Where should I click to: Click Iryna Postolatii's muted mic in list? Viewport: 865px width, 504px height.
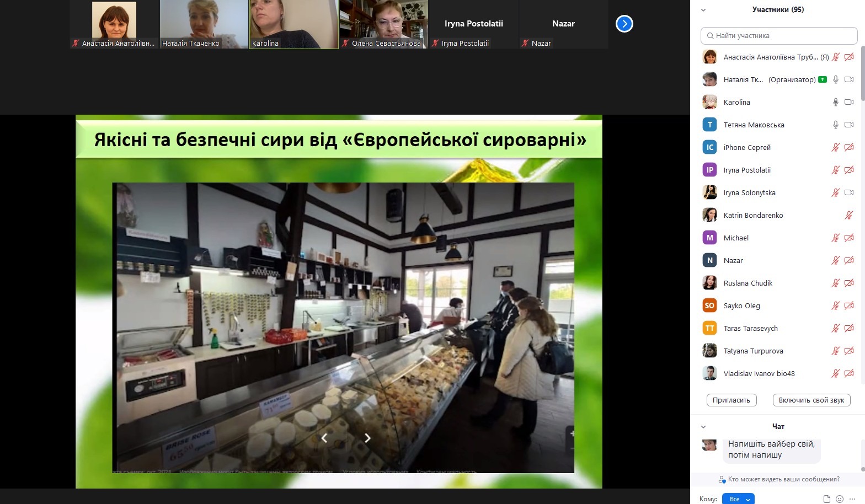(x=836, y=170)
